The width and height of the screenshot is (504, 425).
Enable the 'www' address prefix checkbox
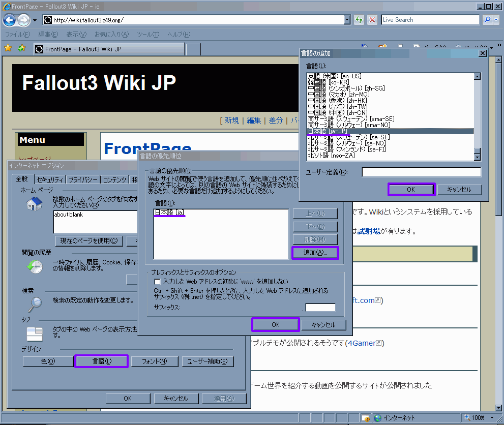point(158,281)
